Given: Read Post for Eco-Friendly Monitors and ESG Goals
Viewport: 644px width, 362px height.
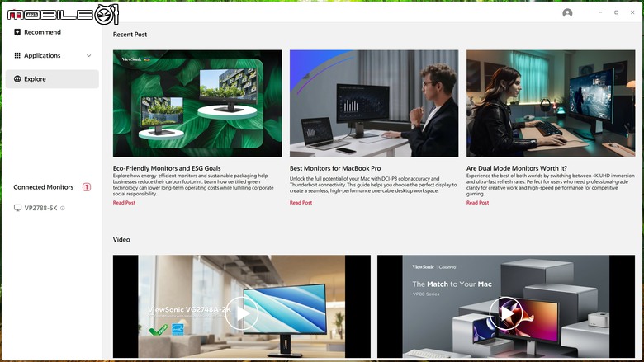Looking at the screenshot, I should click(124, 203).
